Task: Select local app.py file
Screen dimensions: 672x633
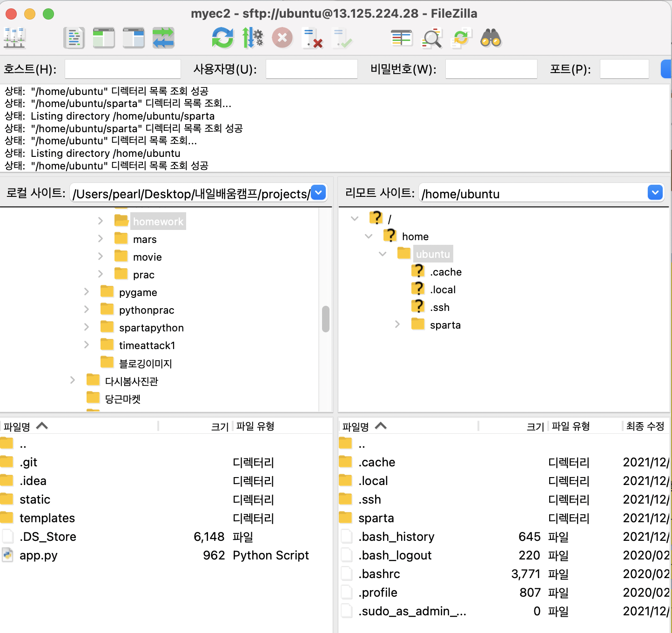Action: pos(166,555)
